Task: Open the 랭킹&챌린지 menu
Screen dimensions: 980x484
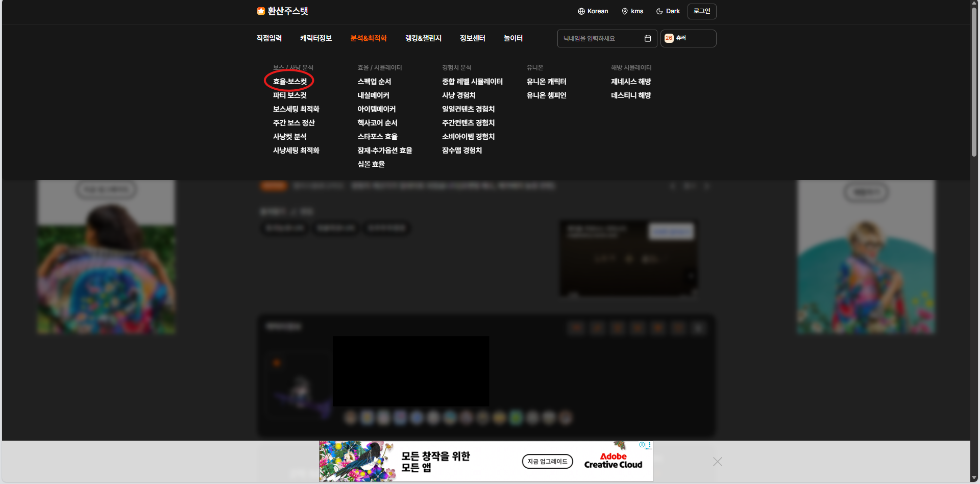Action: 423,38
